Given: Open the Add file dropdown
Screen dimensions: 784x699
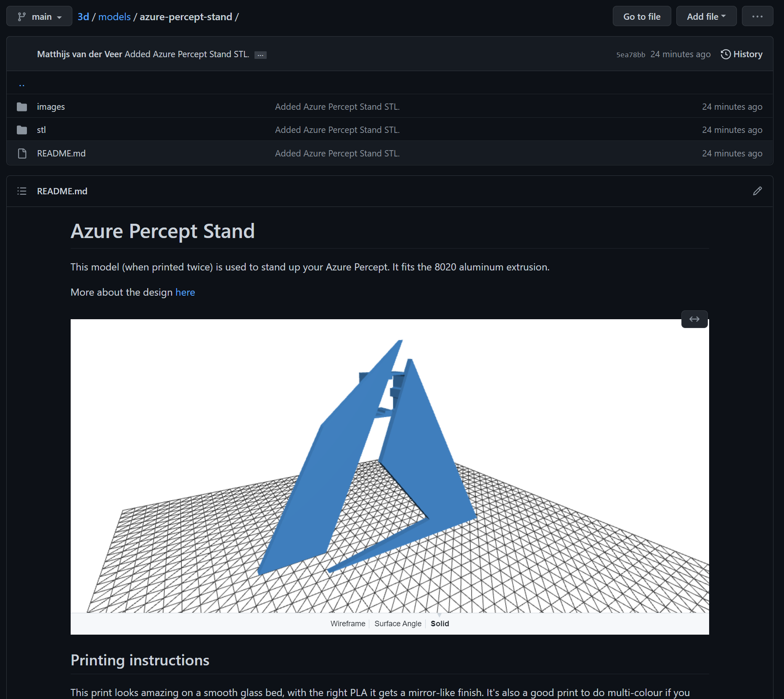Looking at the screenshot, I should tap(706, 16).
